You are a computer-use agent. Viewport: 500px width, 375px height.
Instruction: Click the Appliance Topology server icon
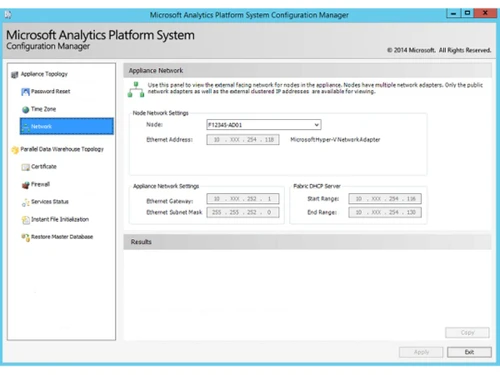pyautogui.click(x=14, y=74)
